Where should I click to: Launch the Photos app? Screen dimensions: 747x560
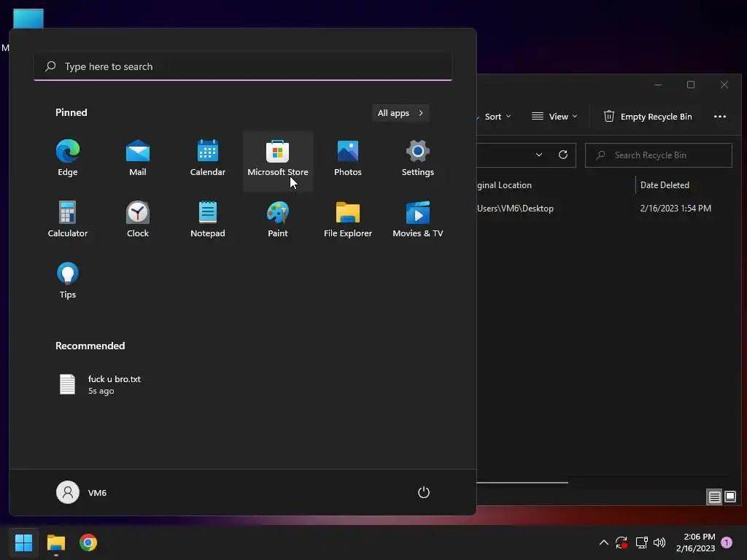(348, 158)
